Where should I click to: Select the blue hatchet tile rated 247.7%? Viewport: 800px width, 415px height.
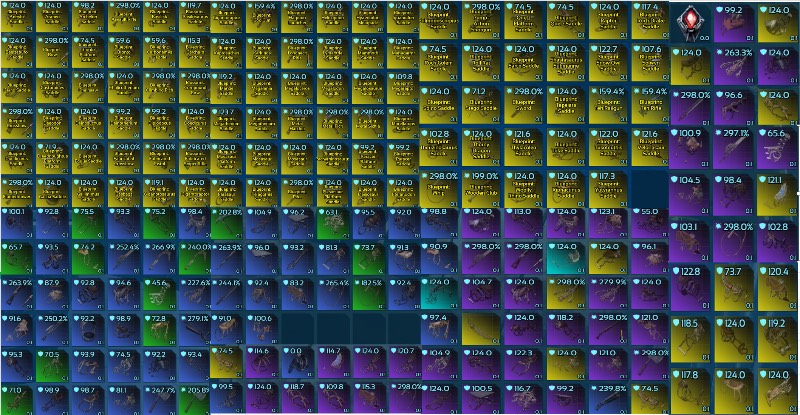coord(160,401)
